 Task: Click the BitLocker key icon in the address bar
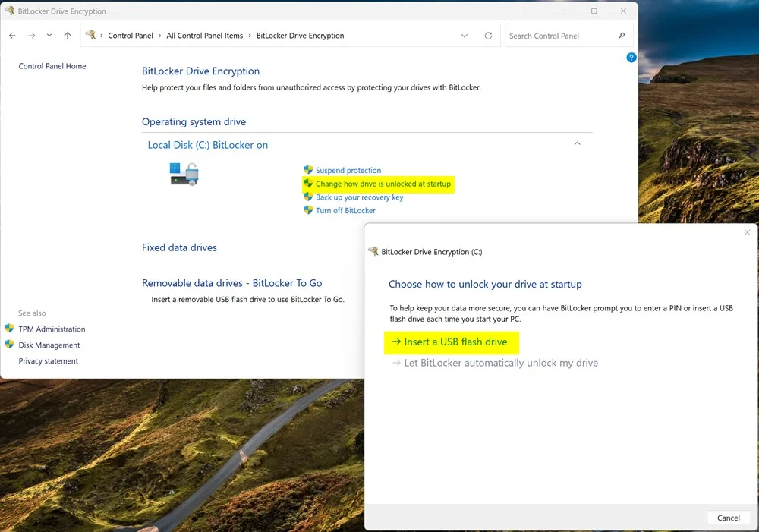pyautogui.click(x=90, y=35)
